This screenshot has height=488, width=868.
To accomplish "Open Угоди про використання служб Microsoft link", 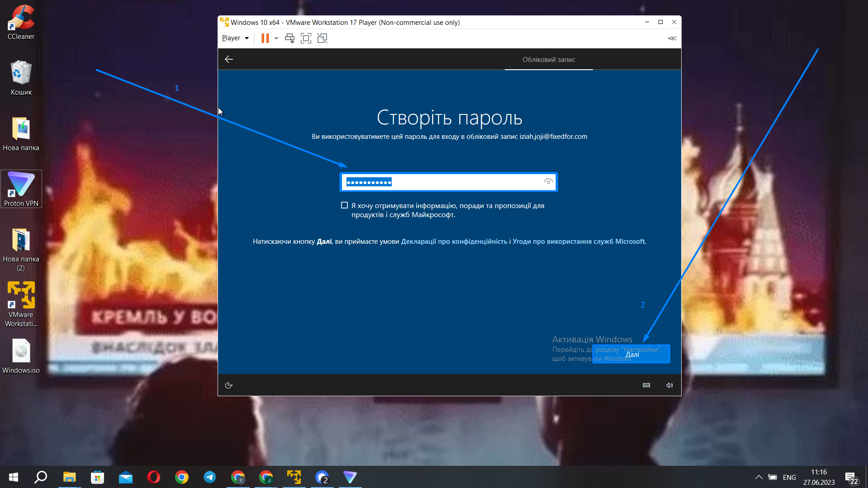I will (579, 242).
